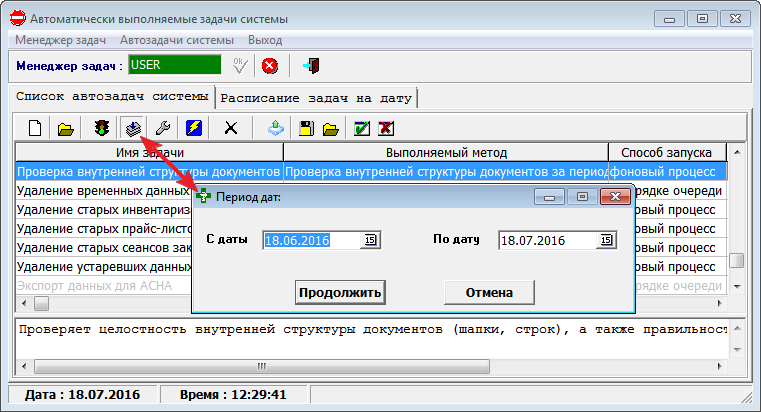
Task: Click vertical scrollbar down arrow of task list
Action: (737, 286)
